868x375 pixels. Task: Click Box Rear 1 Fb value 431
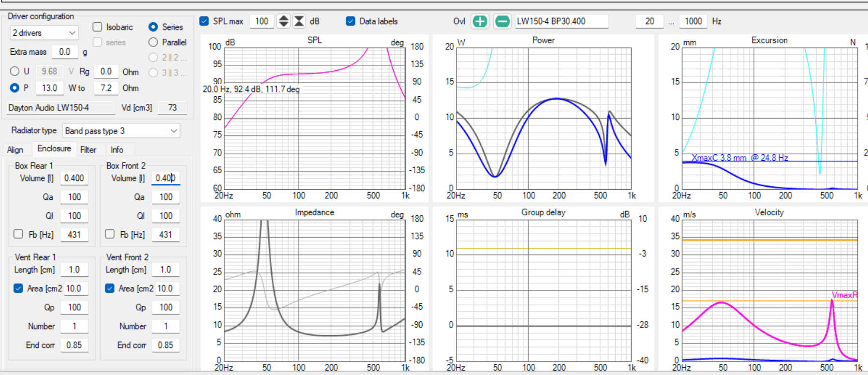tap(74, 235)
